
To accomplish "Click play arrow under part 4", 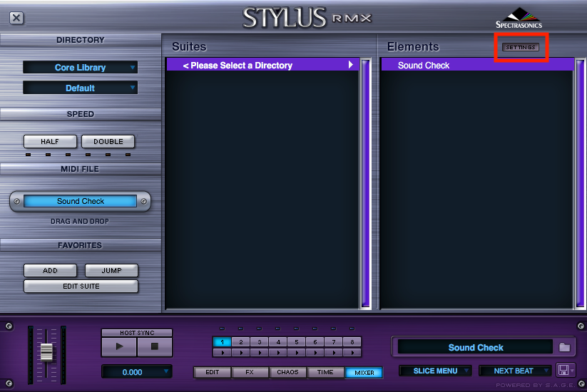I will (x=278, y=352).
